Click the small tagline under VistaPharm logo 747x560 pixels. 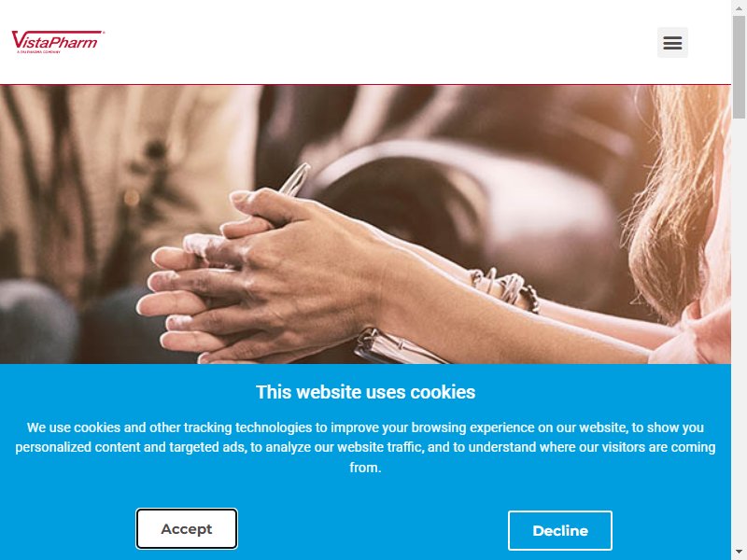pyautogui.click(x=38, y=51)
